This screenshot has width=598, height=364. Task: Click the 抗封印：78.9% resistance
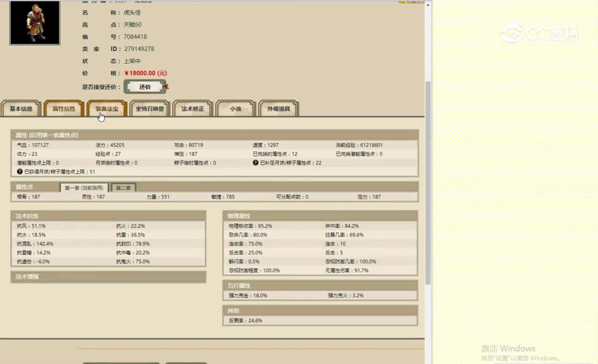pyautogui.click(x=133, y=244)
